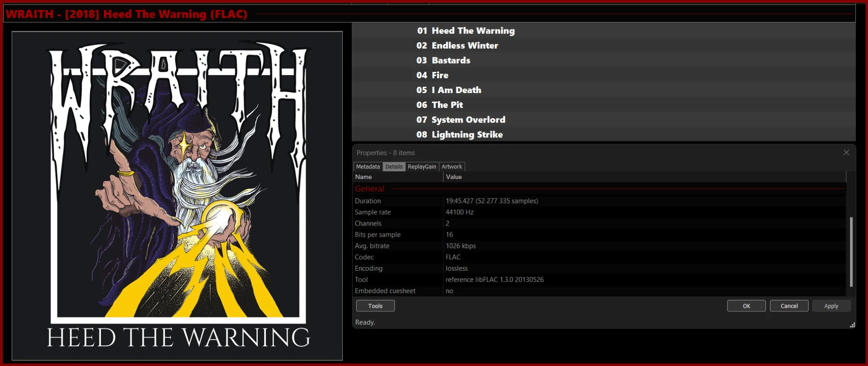Select the Avg. bitrate row
Image resolution: width=868 pixels, height=366 pixels.
click(x=599, y=246)
